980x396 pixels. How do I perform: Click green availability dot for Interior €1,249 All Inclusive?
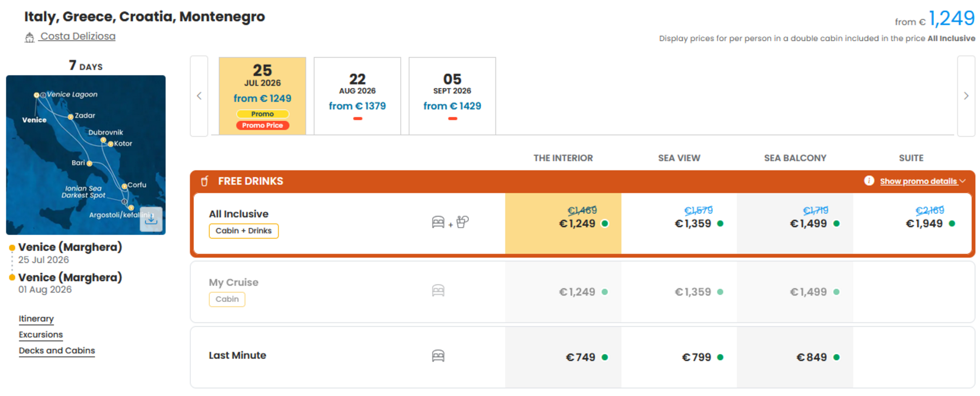point(605,224)
